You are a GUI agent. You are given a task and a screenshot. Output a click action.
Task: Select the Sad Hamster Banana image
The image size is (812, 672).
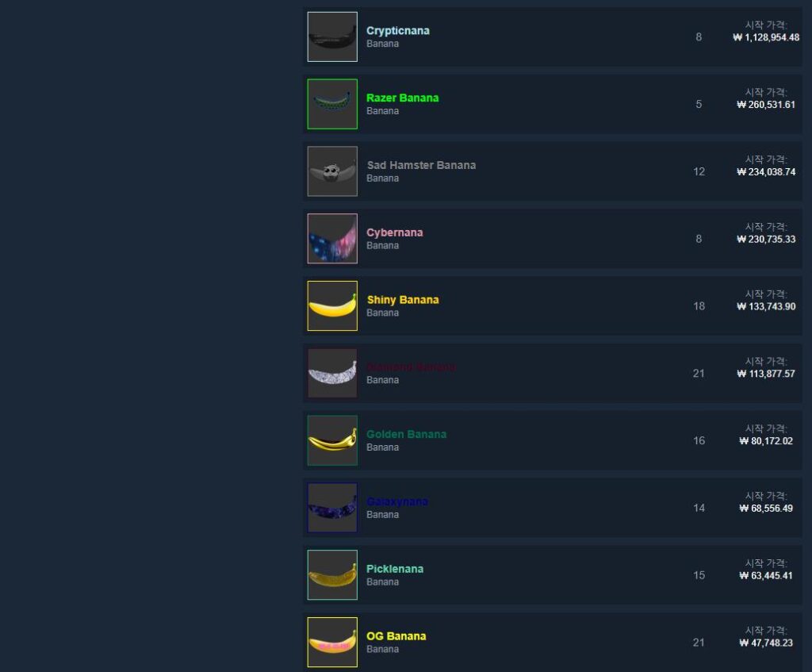(x=332, y=171)
